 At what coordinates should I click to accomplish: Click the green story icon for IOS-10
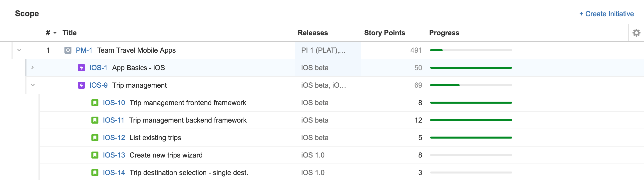point(95,103)
